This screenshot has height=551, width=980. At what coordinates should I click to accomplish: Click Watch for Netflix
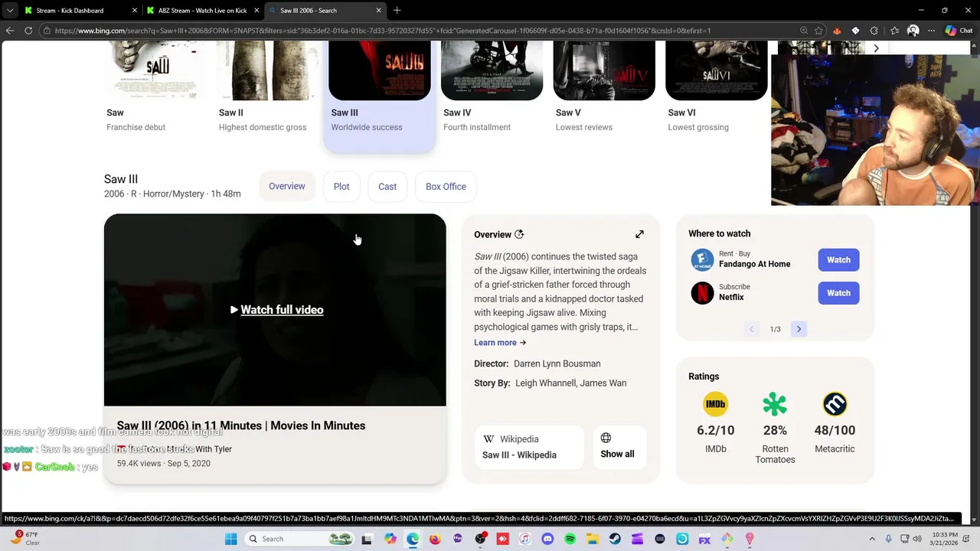point(838,293)
